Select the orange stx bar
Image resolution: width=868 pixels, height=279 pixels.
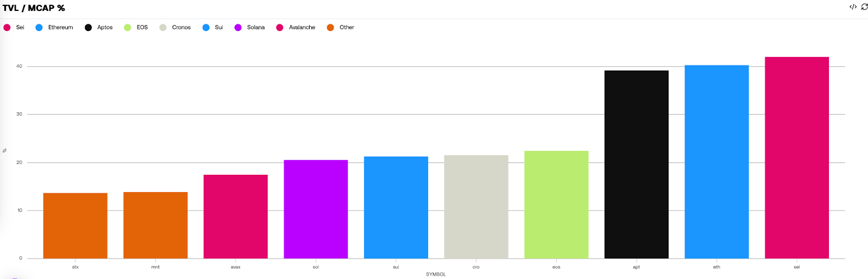click(75, 226)
